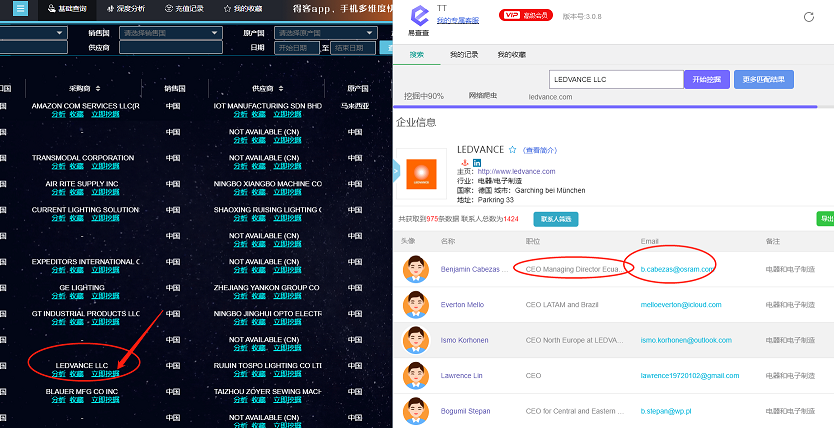
Task: Click 联系人筛选 button
Action: [556, 219]
